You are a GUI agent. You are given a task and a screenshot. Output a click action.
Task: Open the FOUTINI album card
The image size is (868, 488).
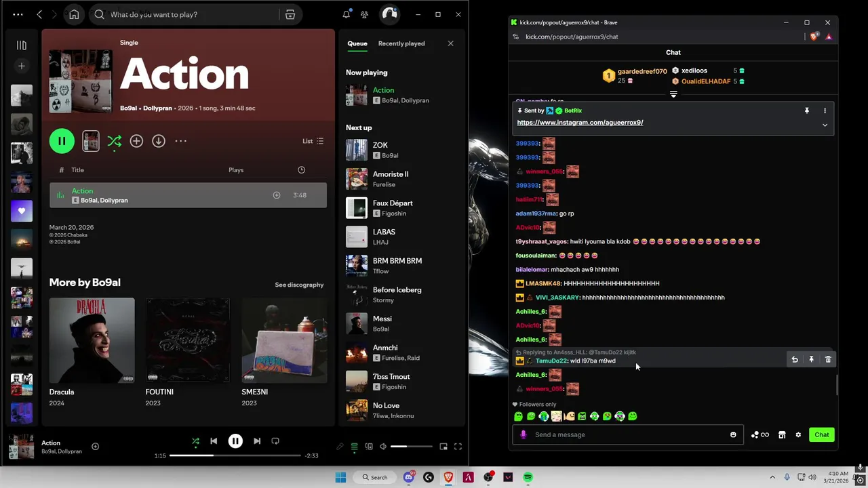pyautogui.click(x=188, y=352)
